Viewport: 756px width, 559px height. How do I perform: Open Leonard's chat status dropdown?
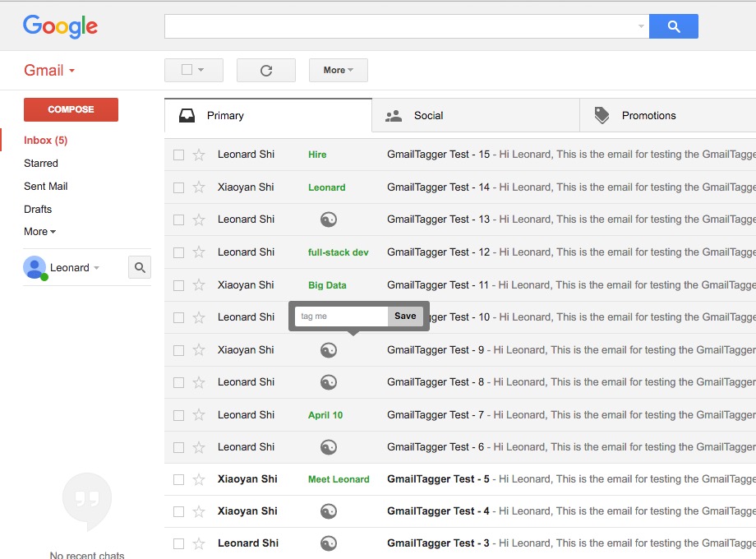pos(96,268)
